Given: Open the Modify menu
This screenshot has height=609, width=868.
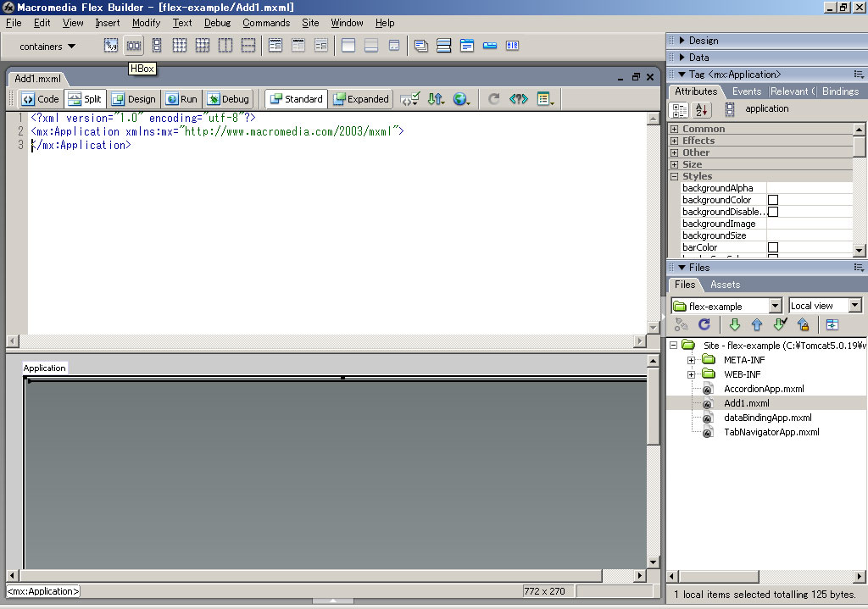Looking at the screenshot, I should pos(146,23).
